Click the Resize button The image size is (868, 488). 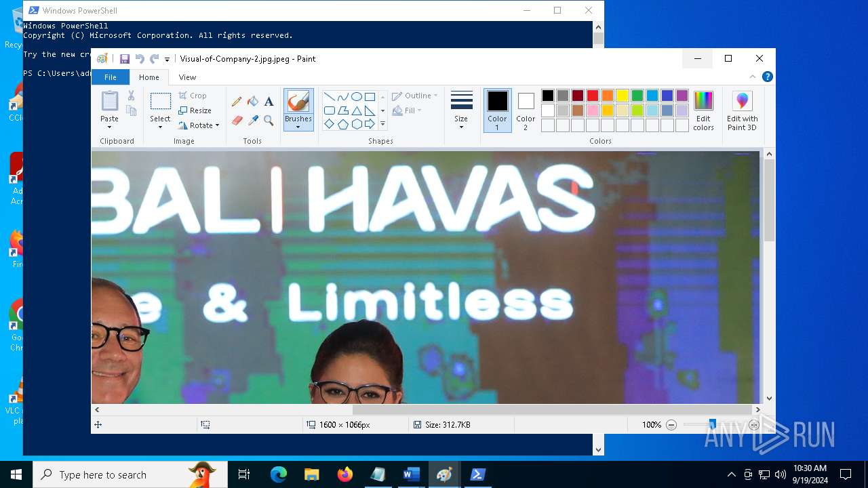click(x=195, y=110)
